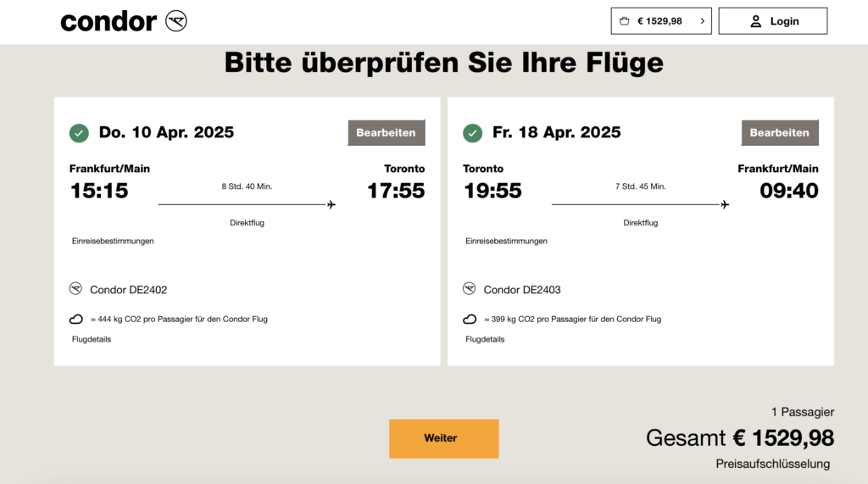This screenshot has height=484, width=868.
Task: Click the green checkmark for the 18 Apr. flight
Action: coord(472,133)
